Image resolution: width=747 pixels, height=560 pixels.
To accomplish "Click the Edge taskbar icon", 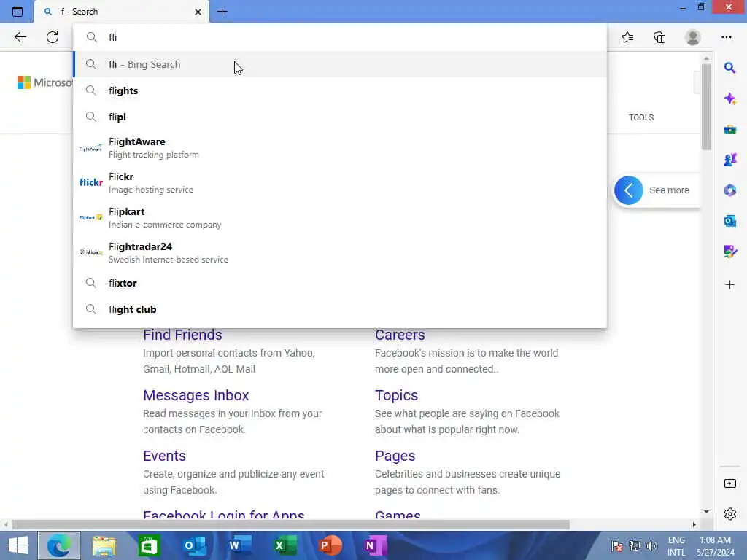I will [x=59, y=545].
